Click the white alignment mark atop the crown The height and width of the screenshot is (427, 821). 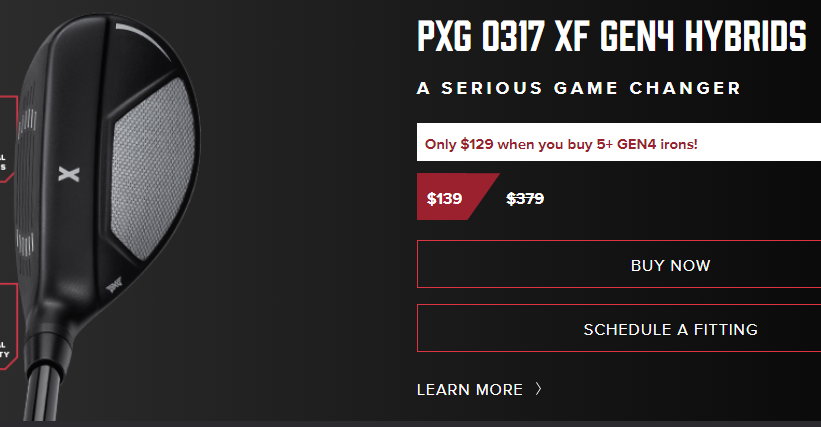145,40
